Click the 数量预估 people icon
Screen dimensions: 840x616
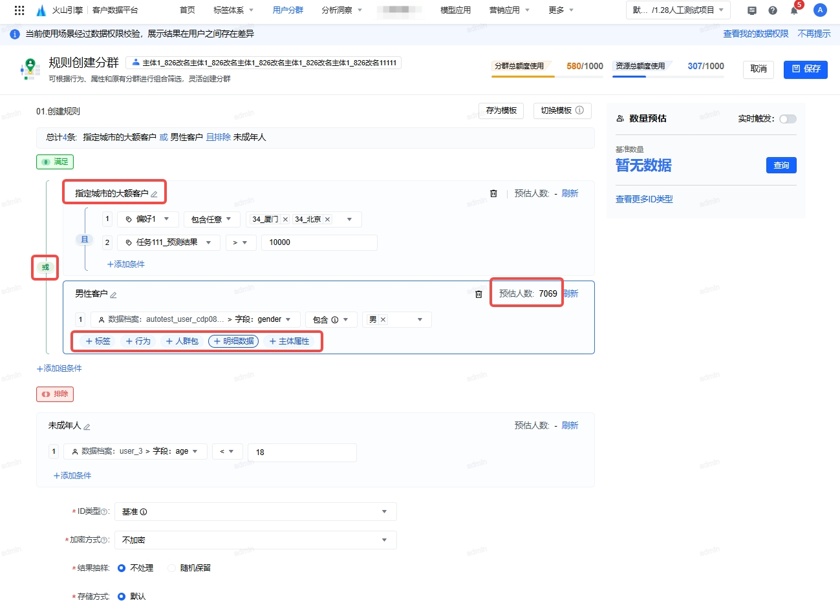click(x=620, y=118)
